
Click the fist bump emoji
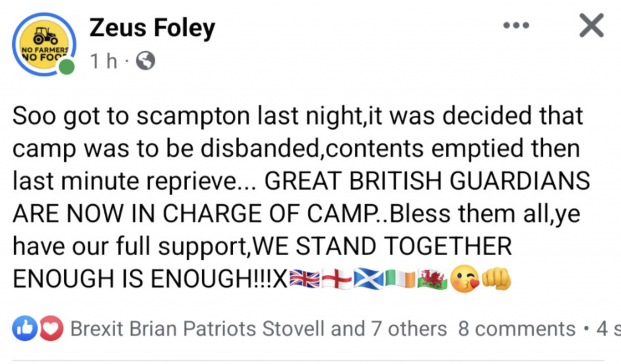[497, 278]
